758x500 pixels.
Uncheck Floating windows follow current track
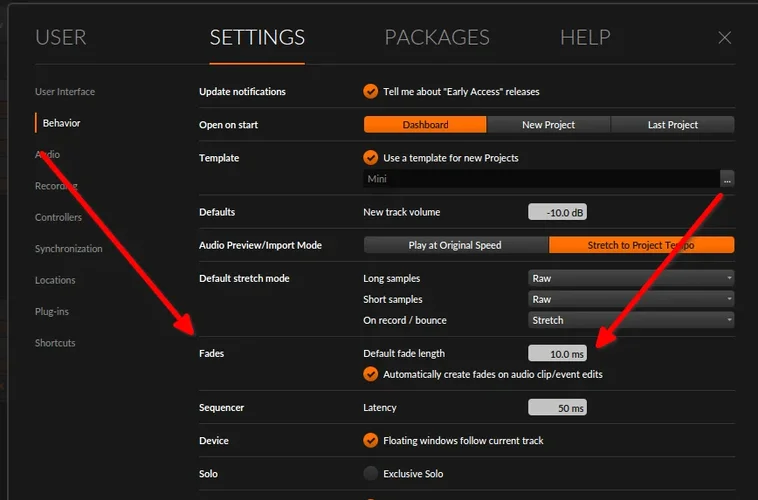371,440
